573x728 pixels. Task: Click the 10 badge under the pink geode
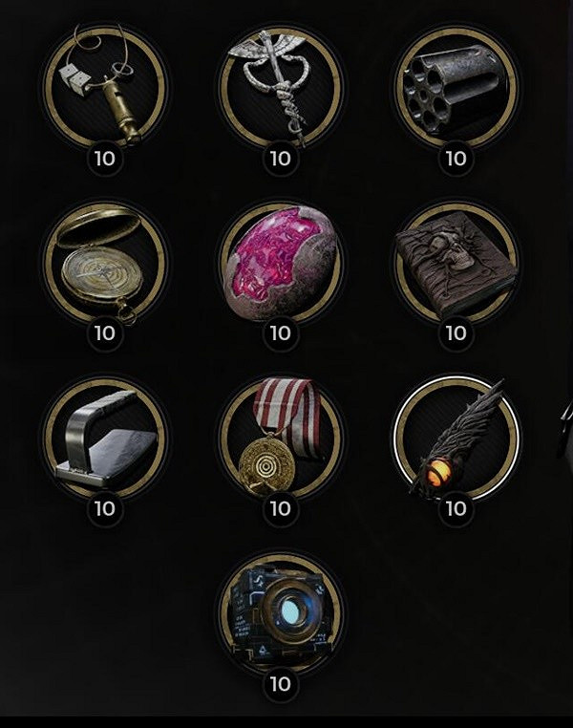(x=280, y=333)
